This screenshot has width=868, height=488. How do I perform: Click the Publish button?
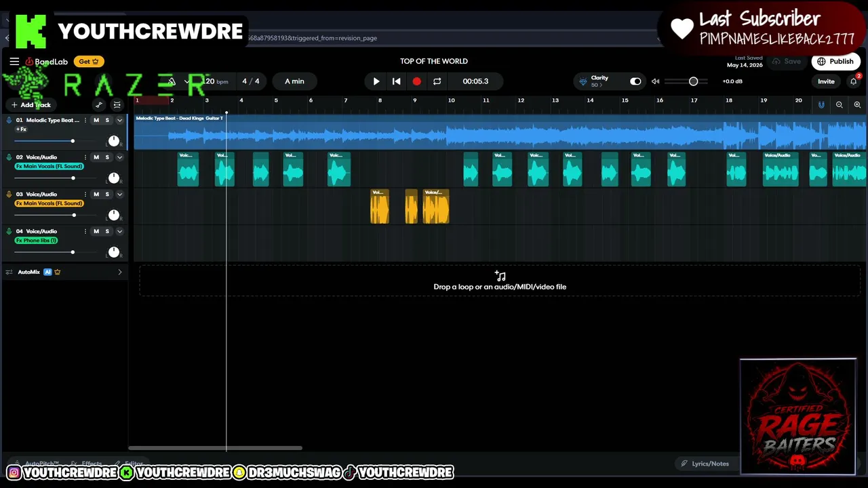coord(835,62)
